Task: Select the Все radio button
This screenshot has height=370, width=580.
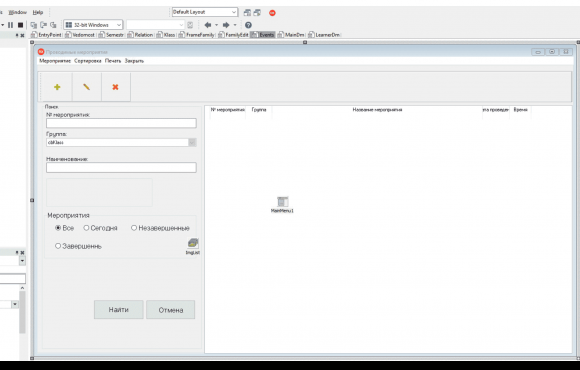Action: pyautogui.click(x=58, y=228)
